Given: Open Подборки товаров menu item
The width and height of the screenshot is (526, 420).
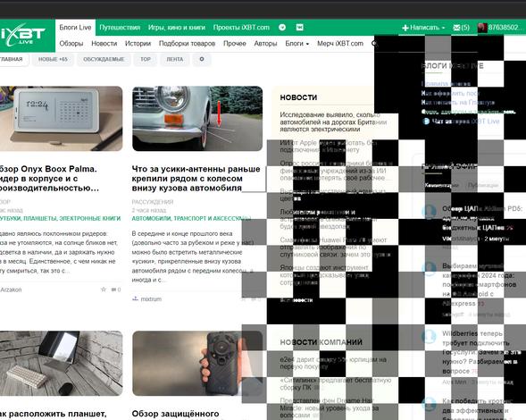Looking at the screenshot, I should pos(187,44).
